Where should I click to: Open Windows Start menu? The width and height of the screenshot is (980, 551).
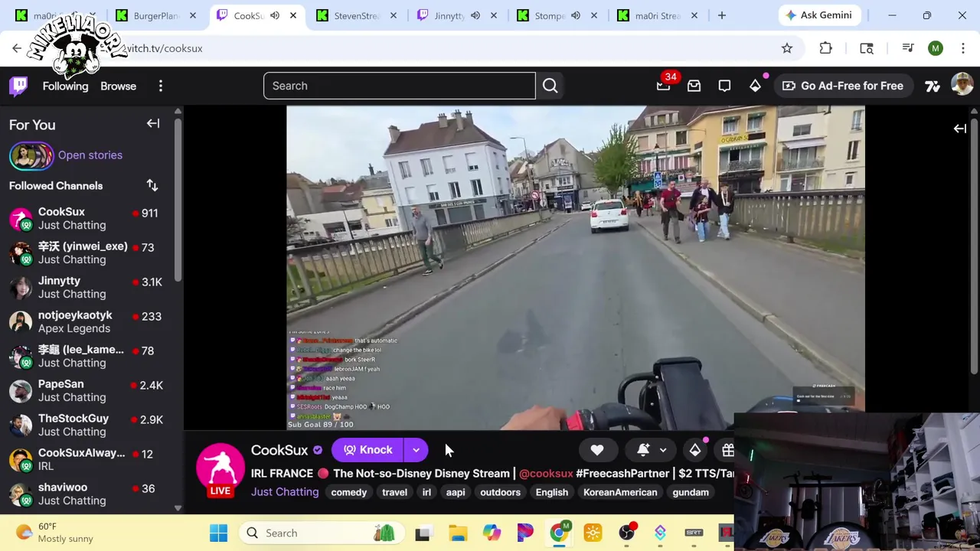tap(218, 533)
